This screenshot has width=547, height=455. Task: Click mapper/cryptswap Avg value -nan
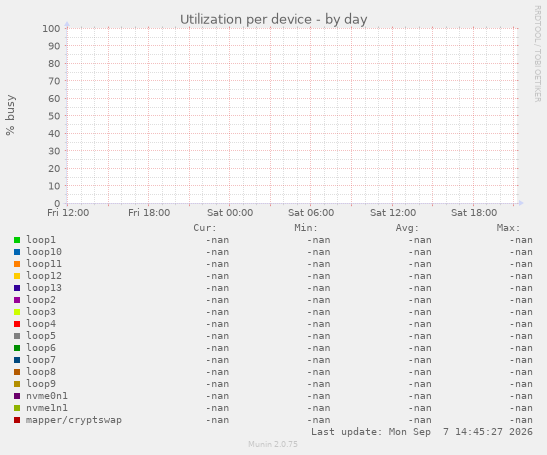tap(420, 420)
